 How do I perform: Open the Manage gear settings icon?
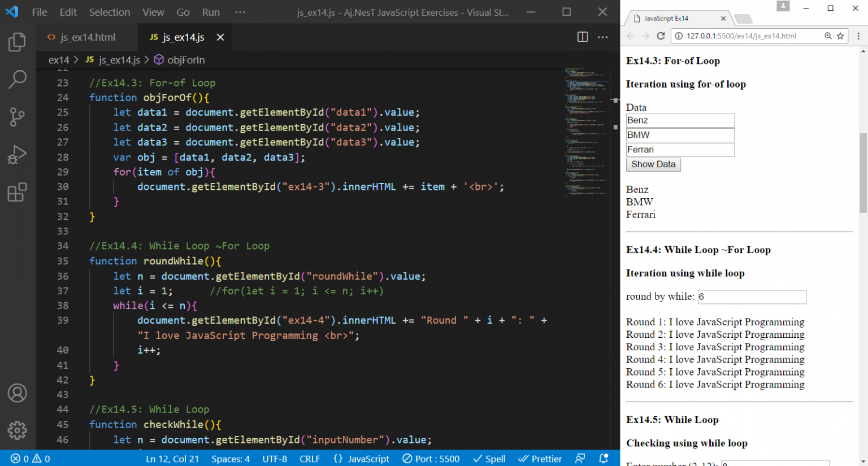[x=17, y=430]
